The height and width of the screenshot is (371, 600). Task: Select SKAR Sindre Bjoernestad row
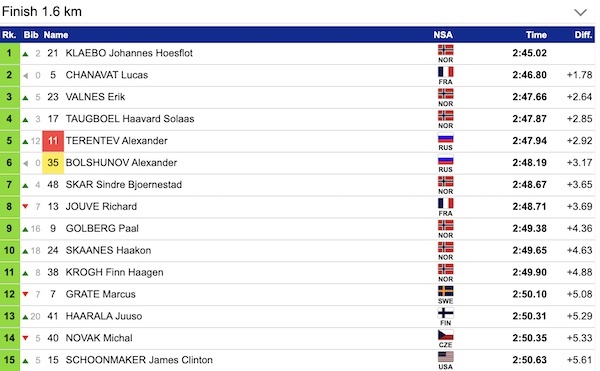click(x=297, y=185)
